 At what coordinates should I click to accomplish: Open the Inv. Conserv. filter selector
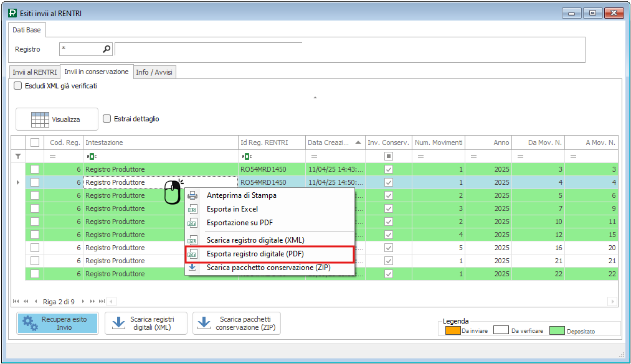[x=389, y=156]
